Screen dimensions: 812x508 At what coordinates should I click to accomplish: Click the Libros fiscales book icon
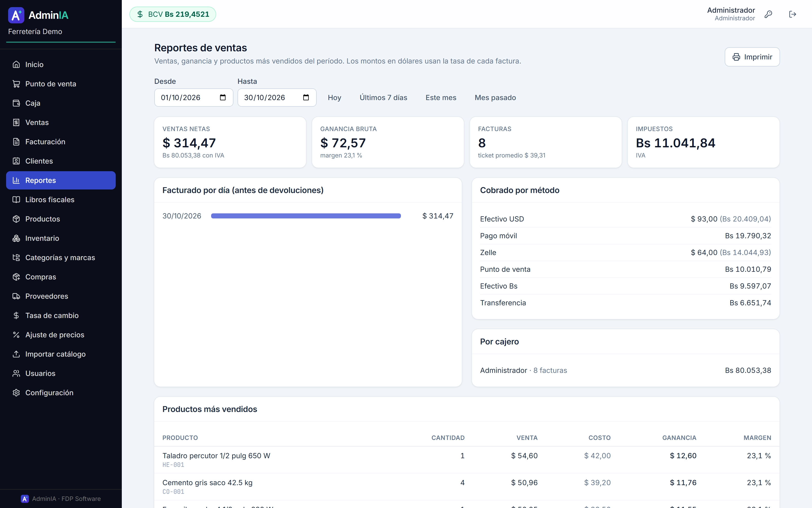click(x=16, y=200)
